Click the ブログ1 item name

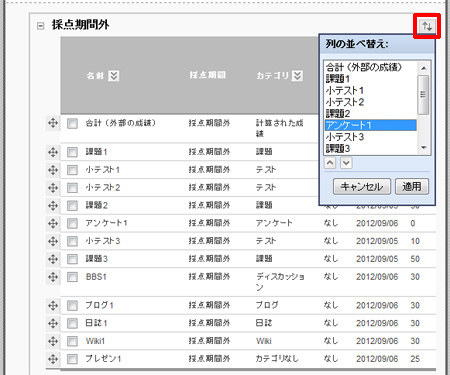(99, 305)
